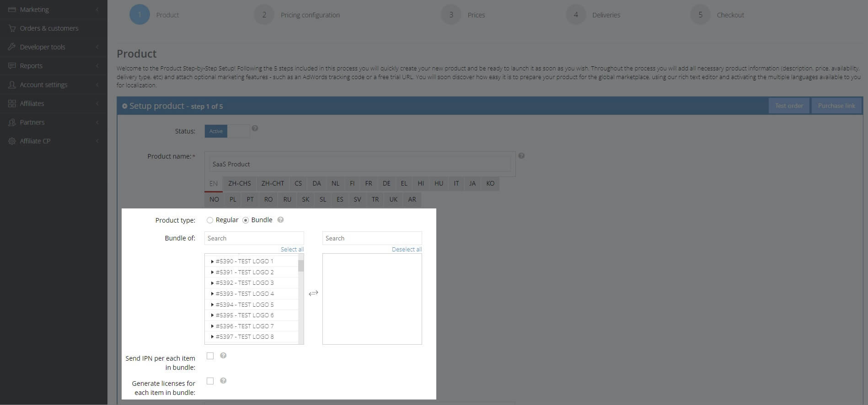This screenshot has height=405, width=868.
Task: Go to step 2 Pricing configuration
Action: pos(297,15)
